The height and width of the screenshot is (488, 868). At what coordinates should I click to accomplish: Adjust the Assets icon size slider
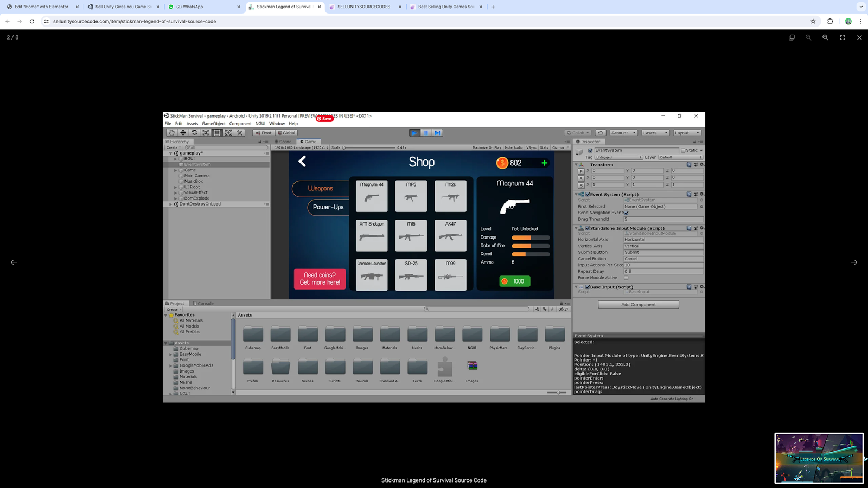pos(557,393)
